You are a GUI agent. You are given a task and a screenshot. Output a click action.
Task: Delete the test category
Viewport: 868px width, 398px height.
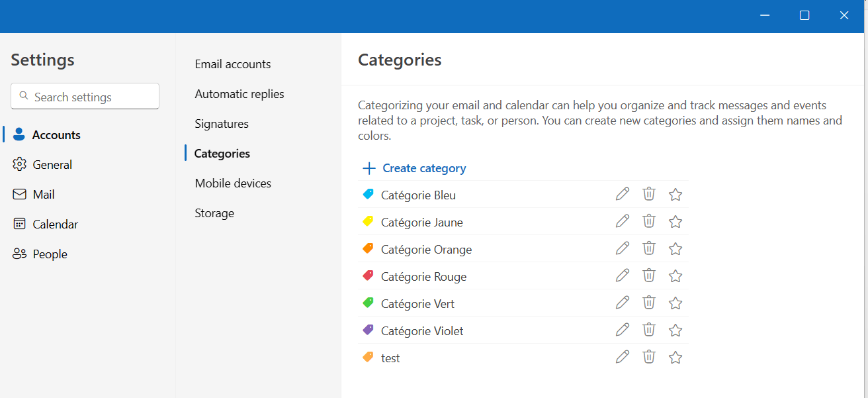pos(649,357)
